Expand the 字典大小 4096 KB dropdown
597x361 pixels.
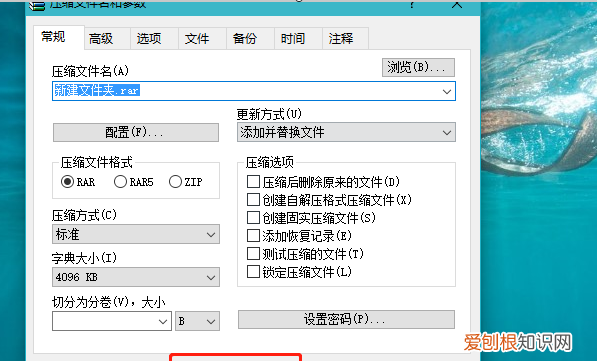(x=136, y=277)
